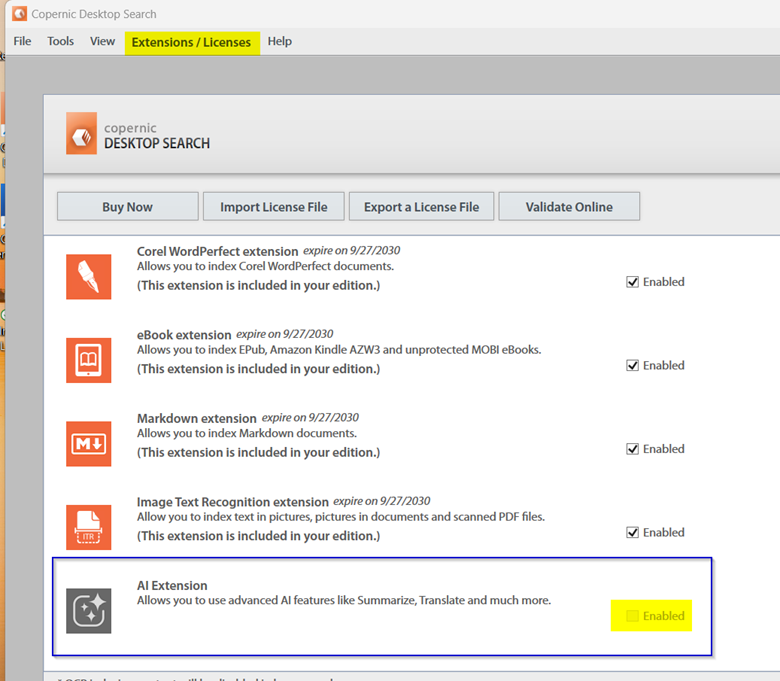The height and width of the screenshot is (681, 780).
Task: Open the File menu
Action: pos(22,41)
